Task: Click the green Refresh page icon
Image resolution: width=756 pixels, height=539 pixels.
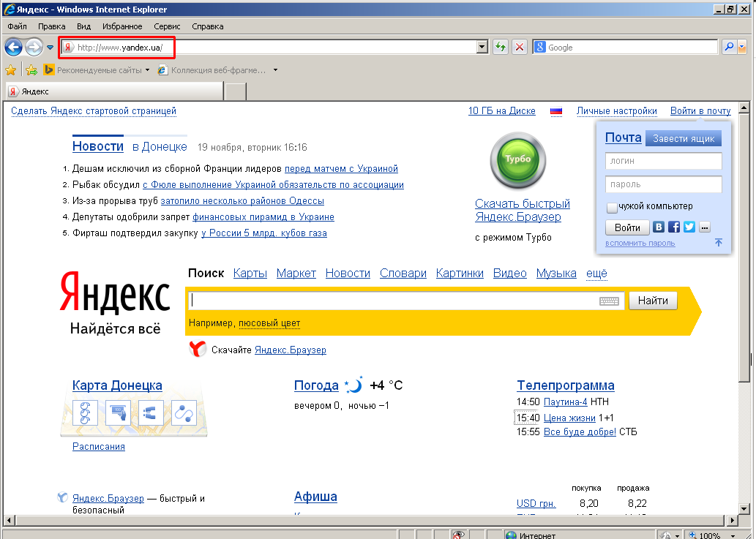Action: tap(501, 48)
